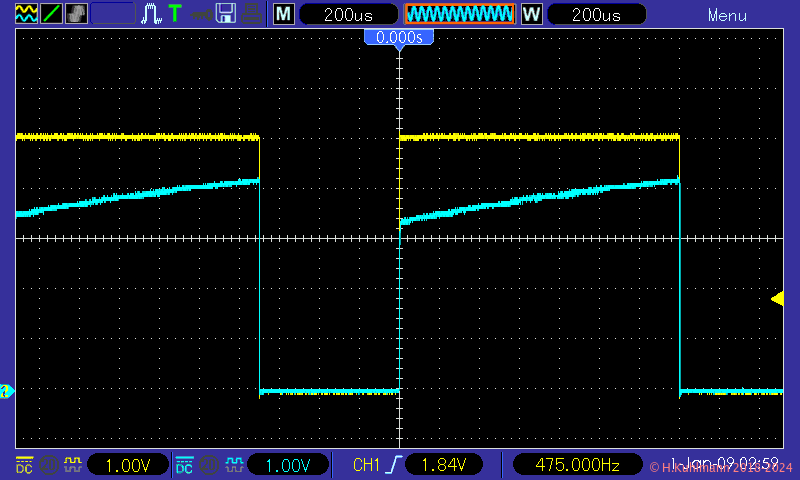Toggle cyan channel DC coupling indicator
The image size is (800, 480).
point(184,465)
